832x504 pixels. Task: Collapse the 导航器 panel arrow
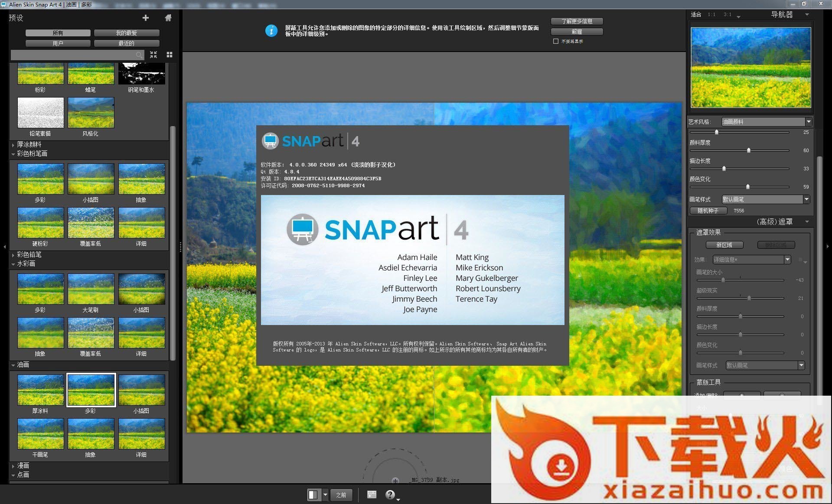tap(807, 14)
